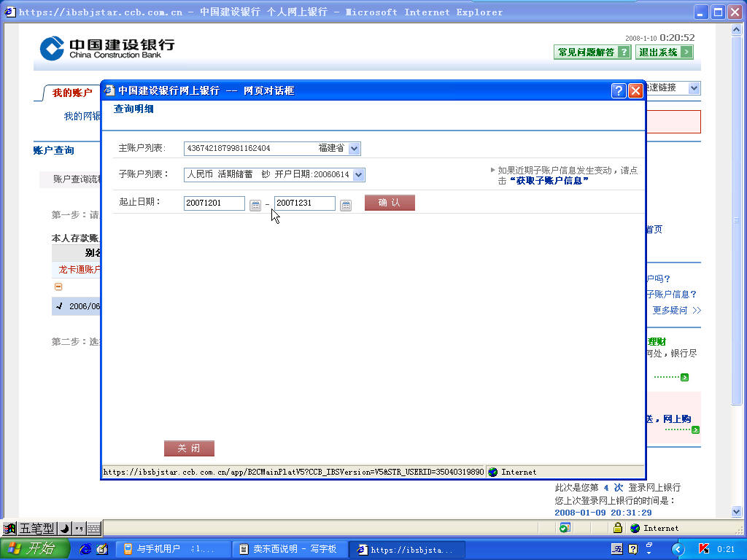The width and height of the screenshot is (747, 560).
Task: Switch to the 我的账户 tab
Action: pos(71,93)
